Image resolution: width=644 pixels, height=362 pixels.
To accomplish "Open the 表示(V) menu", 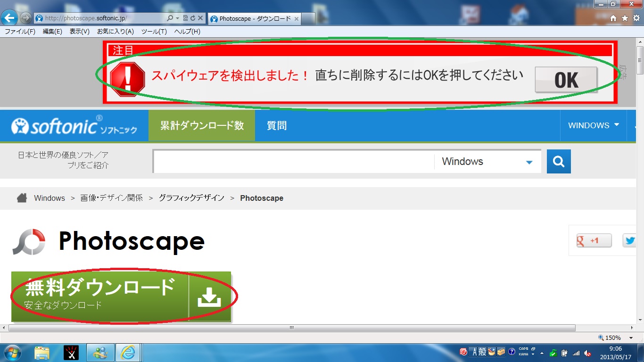I will point(80,32).
